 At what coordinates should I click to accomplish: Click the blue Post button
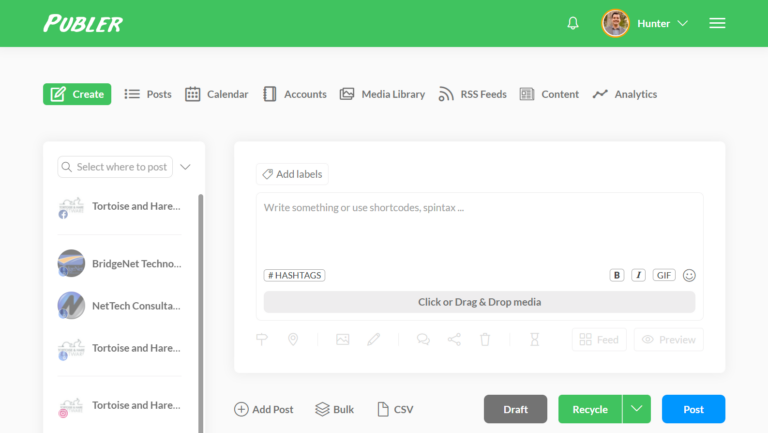694,409
